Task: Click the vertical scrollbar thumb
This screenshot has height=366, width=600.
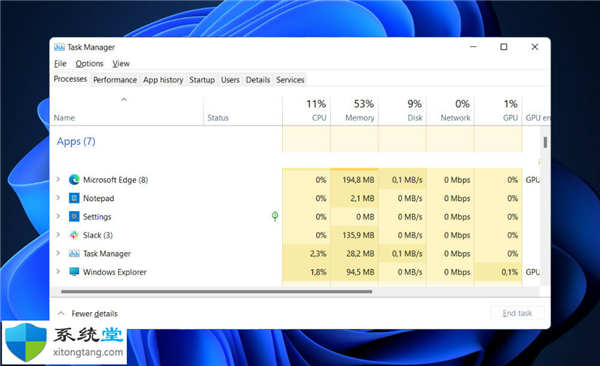Action: point(545,142)
